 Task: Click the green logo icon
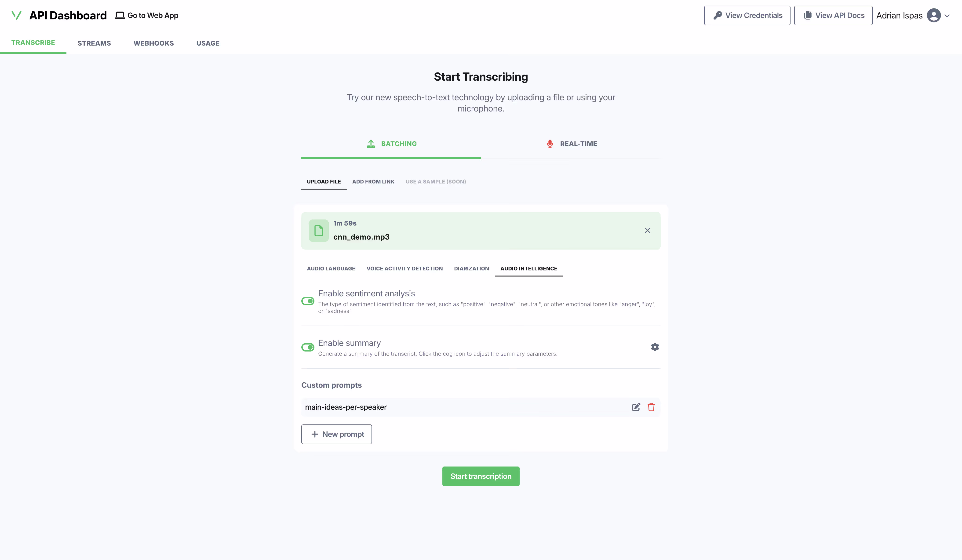click(x=16, y=15)
